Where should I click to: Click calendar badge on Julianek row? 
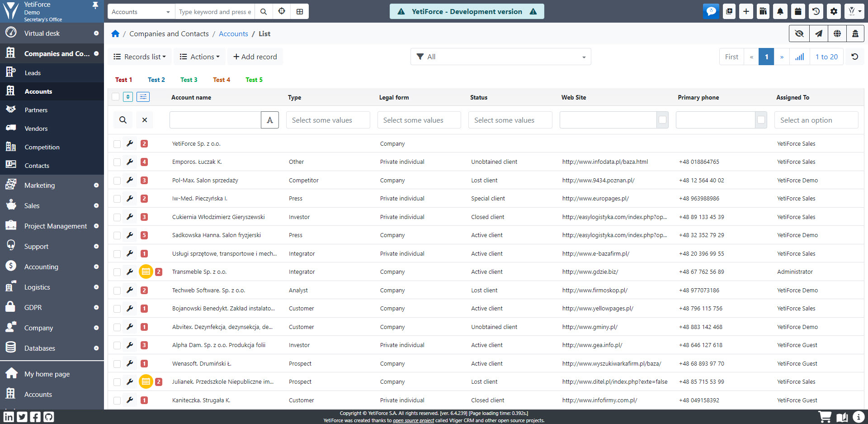click(146, 381)
